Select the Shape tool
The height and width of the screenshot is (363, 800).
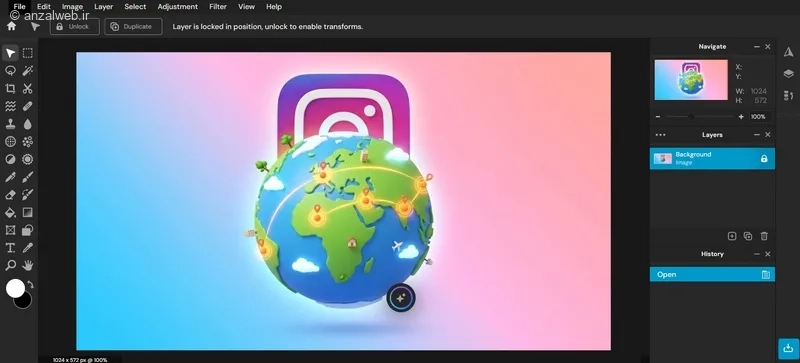[x=28, y=230]
